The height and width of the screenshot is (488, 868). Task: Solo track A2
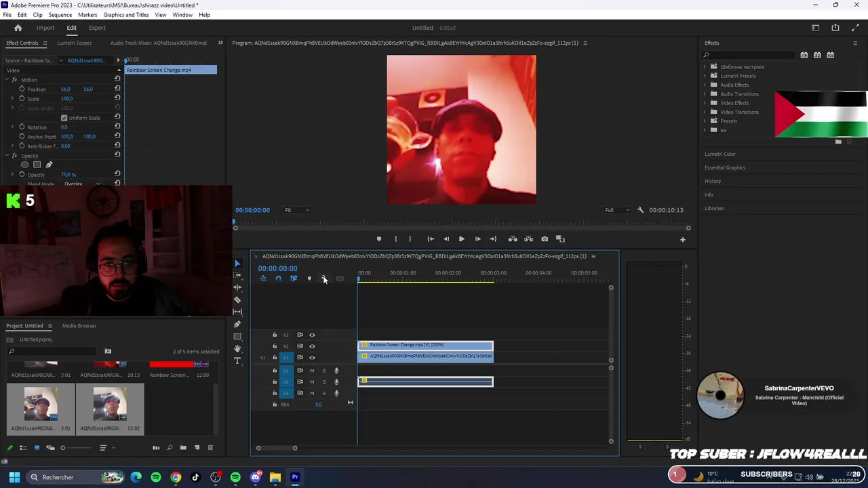click(324, 382)
